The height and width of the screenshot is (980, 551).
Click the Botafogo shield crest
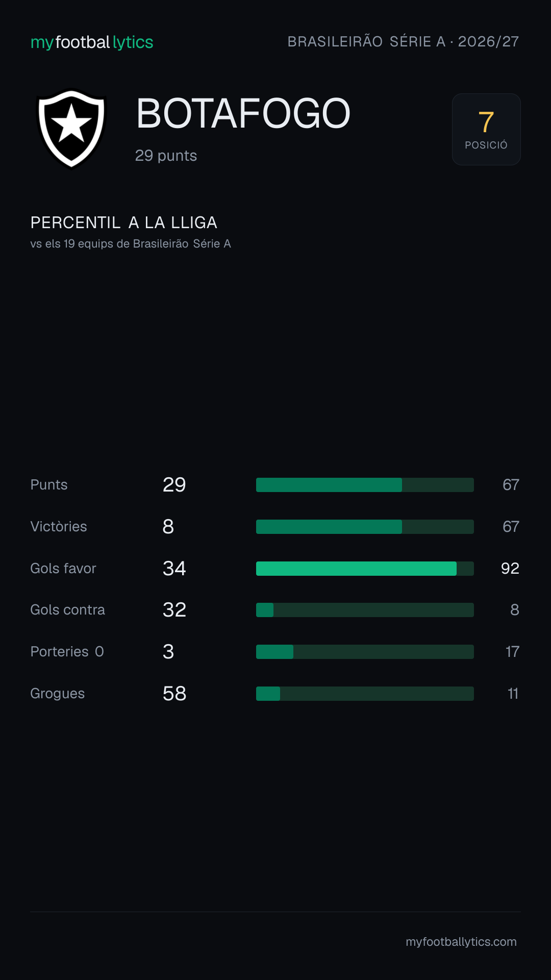[x=71, y=129]
